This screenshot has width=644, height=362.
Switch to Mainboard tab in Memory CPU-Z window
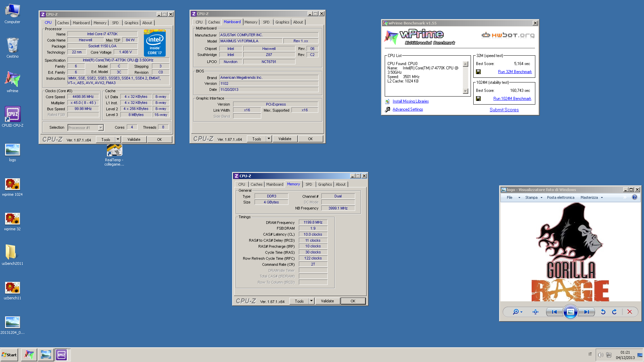click(275, 184)
